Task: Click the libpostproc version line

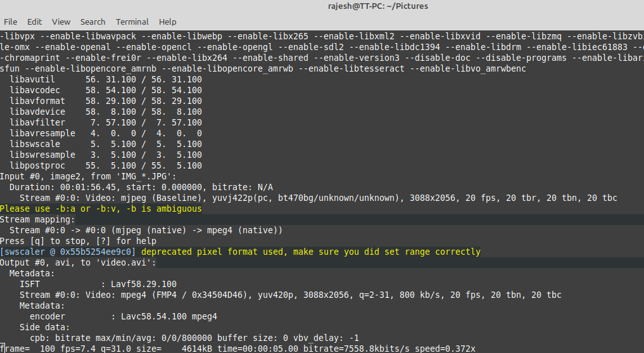Action: (x=106, y=165)
